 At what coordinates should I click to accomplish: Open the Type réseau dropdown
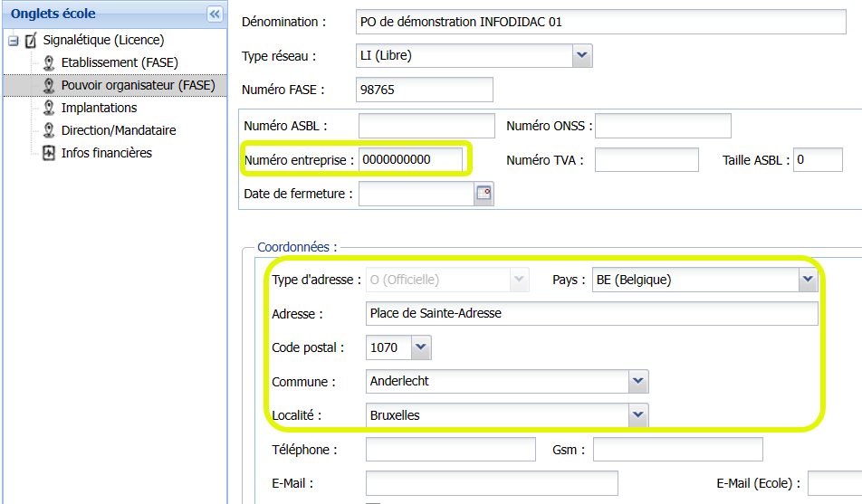tap(582, 56)
